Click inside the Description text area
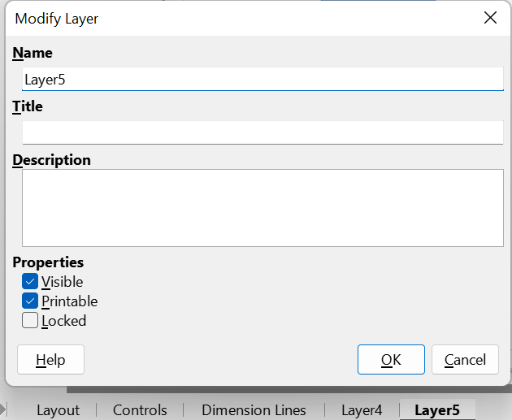The image size is (512, 420). 263,208
